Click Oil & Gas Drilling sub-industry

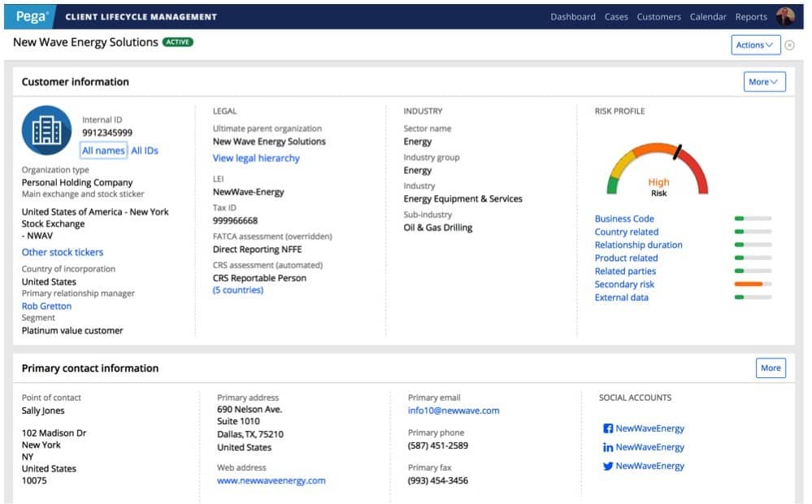(x=438, y=228)
